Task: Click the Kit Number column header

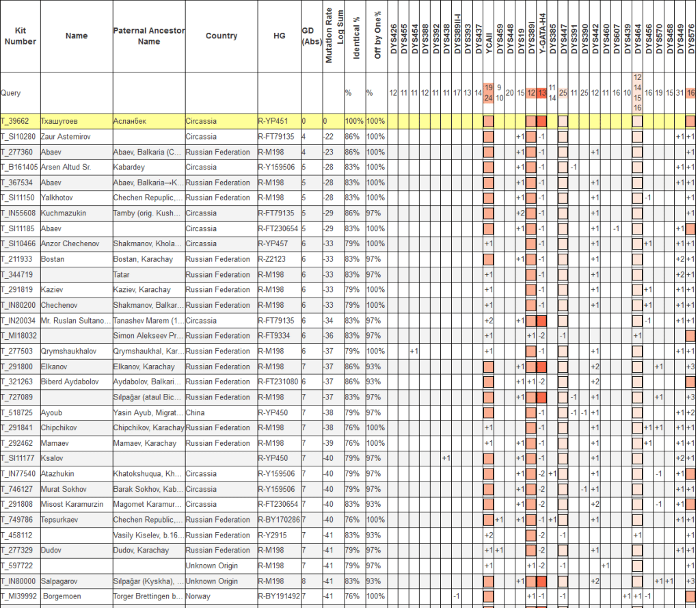Action: 19,36
